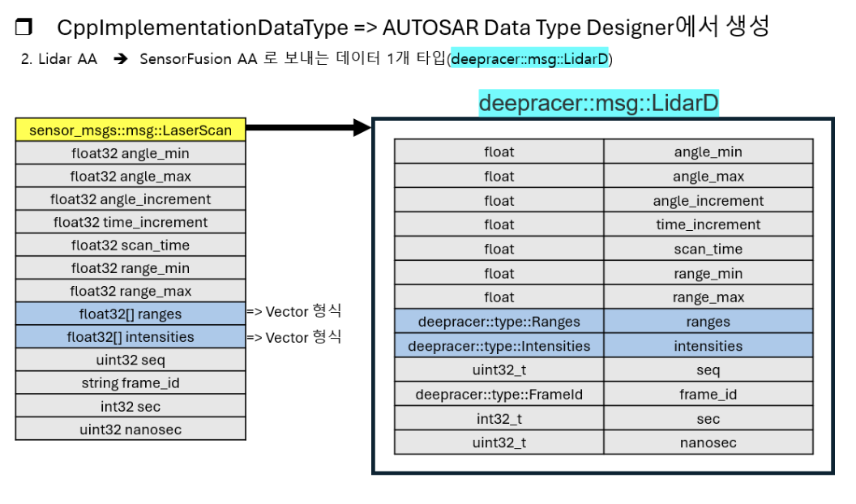Click the 'sec' name cell
The width and height of the screenshot is (856, 504).
pyautogui.click(x=708, y=418)
